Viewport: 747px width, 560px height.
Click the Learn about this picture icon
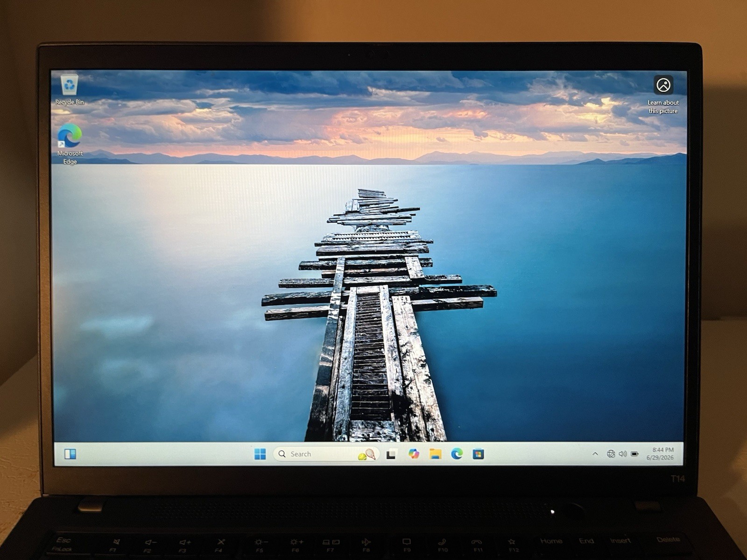tap(663, 95)
